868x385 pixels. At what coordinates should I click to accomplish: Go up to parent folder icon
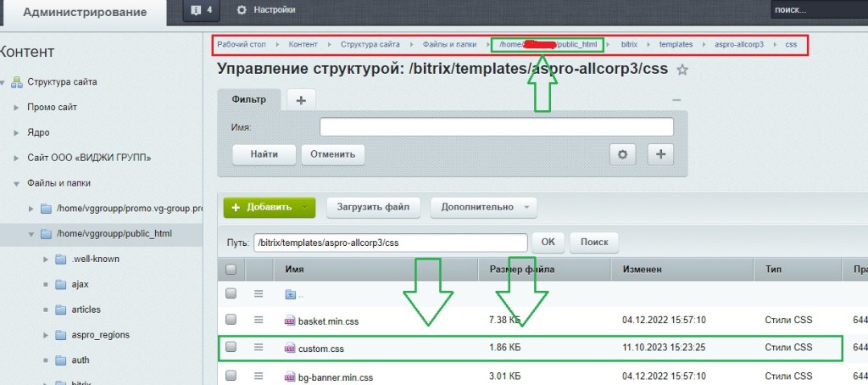pos(291,294)
